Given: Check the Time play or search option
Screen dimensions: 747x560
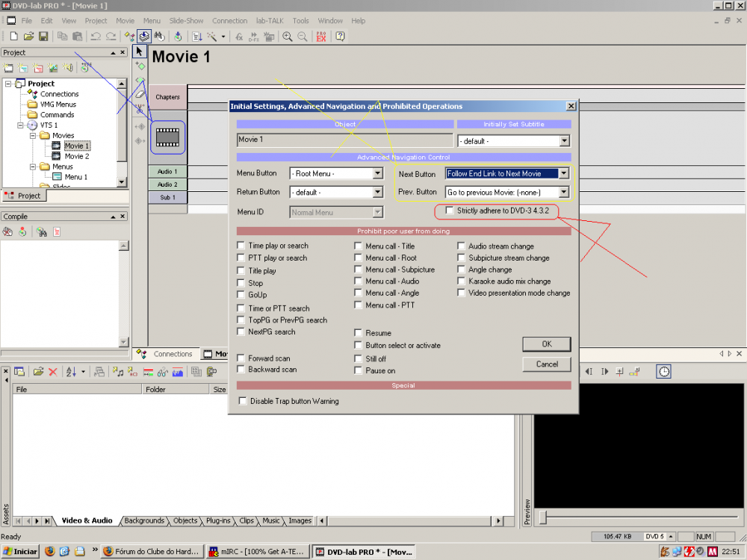Looking at the screenshot, I should tap(241, 246).
